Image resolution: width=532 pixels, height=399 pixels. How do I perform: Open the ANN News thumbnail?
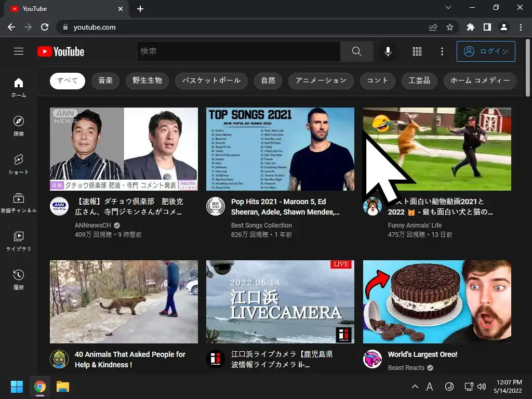pyautogui.click(x=124, y=149)
